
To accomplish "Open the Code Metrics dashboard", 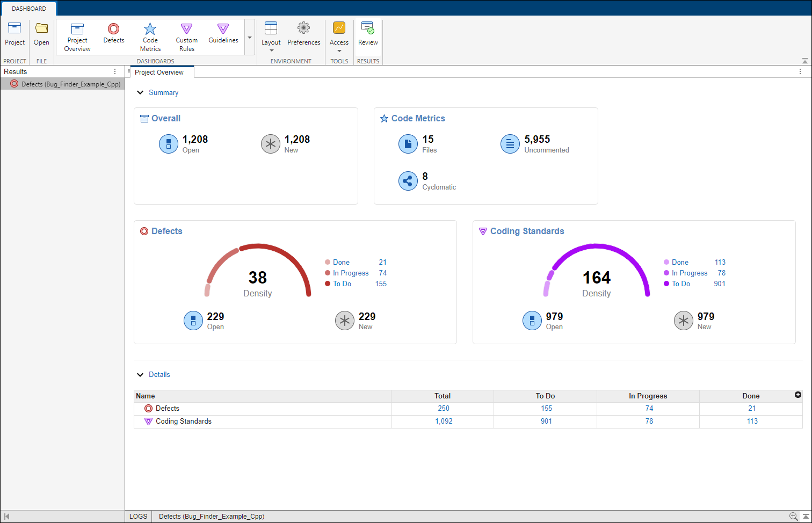I will 150,29.
